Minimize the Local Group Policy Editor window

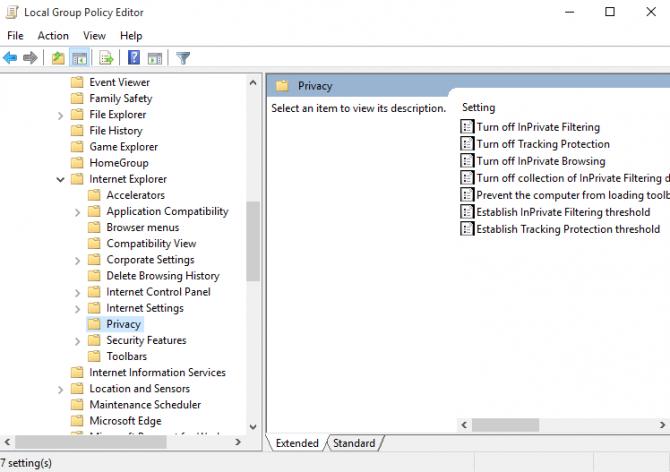(x=569, y=12)
